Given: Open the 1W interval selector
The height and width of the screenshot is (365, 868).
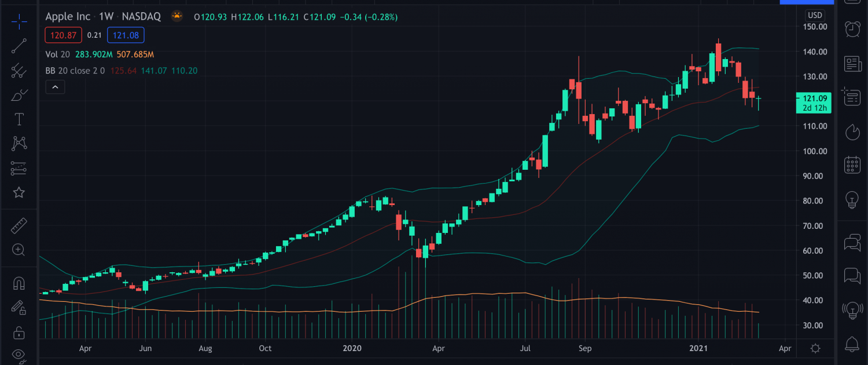Looking at the screenshot, I should click(x=106, y=17).
